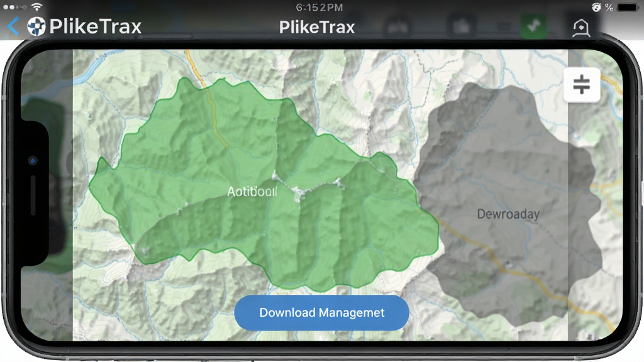Click the Wi-Fi status icon
Viewport: 644px width, 362px height.
point(37,7)
